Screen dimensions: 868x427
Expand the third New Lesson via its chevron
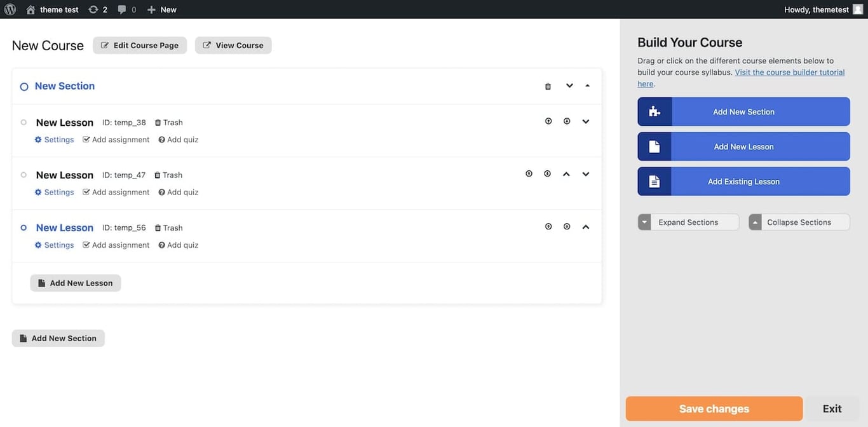585,226
